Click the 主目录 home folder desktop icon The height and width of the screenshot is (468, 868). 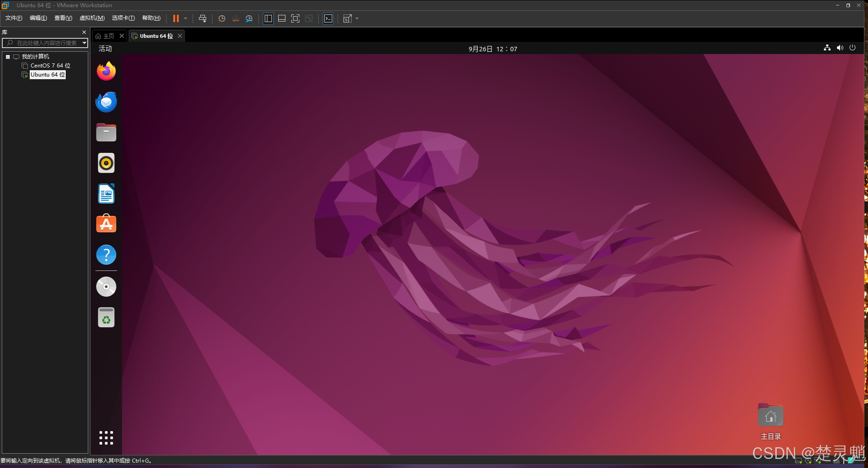771,422
